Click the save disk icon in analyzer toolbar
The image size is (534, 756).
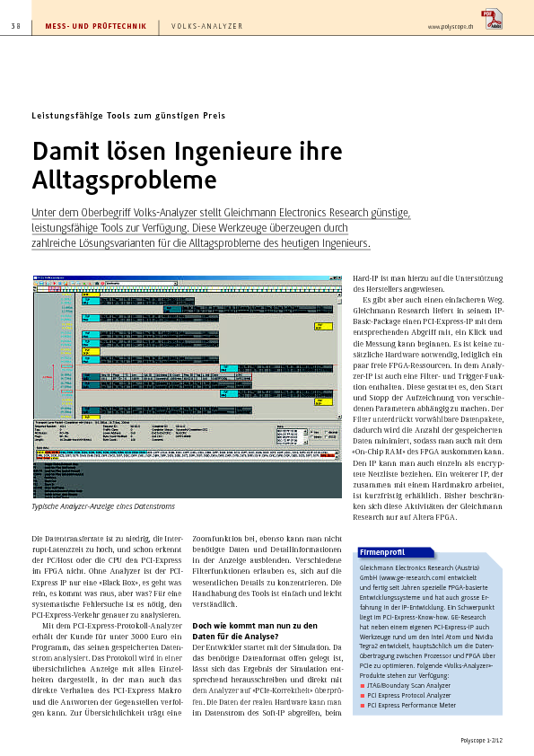click(41, 284)
